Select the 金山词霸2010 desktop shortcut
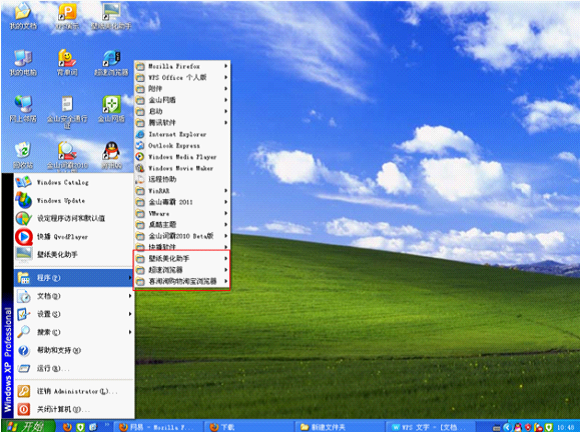The width and height of the screenshot is (580, 433). pos(67,156)
